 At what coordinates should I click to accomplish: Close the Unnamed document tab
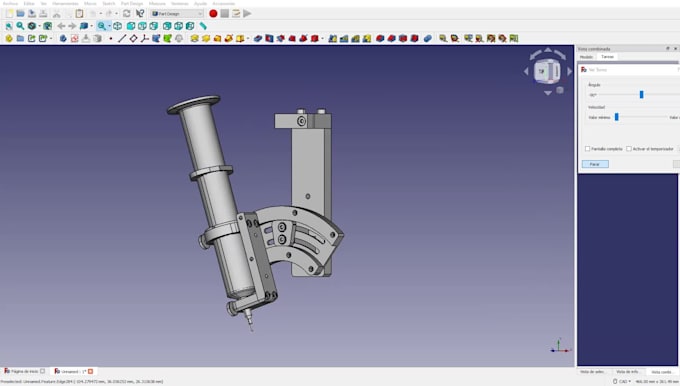tap(91, 371)
